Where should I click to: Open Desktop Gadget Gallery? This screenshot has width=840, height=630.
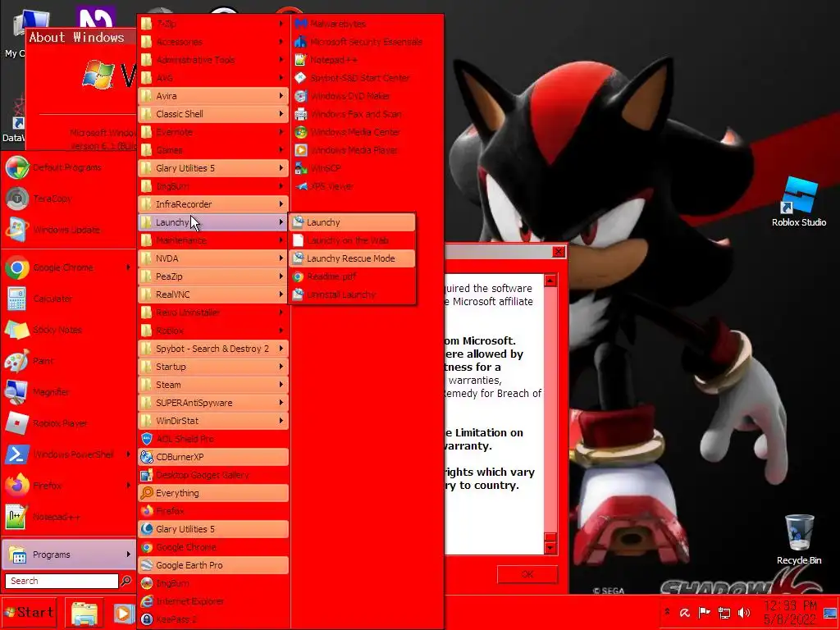213,475
